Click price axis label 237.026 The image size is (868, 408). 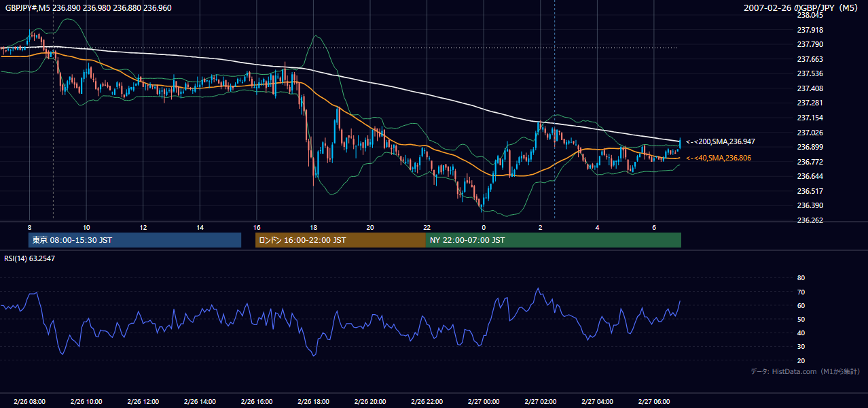810,133
